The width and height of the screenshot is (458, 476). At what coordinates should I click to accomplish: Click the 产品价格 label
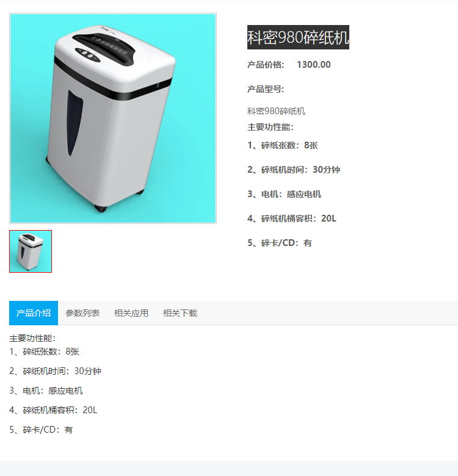[x=266, y=65]
